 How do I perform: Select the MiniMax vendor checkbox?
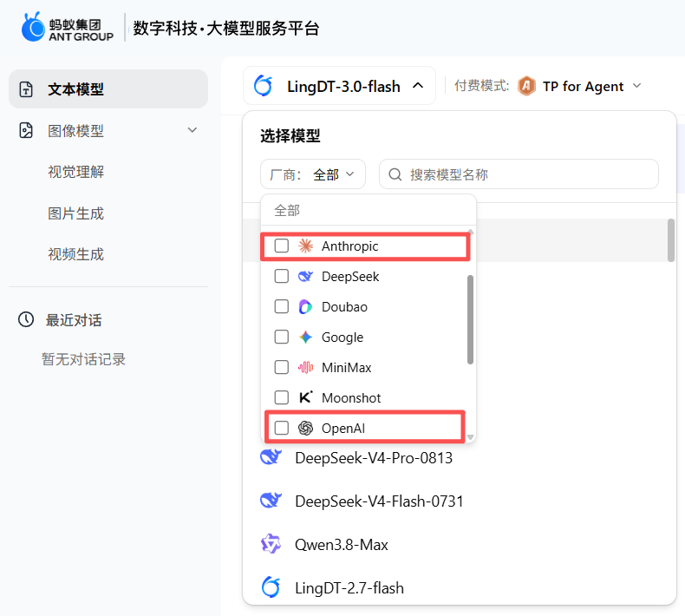click(x=281, y=367)
